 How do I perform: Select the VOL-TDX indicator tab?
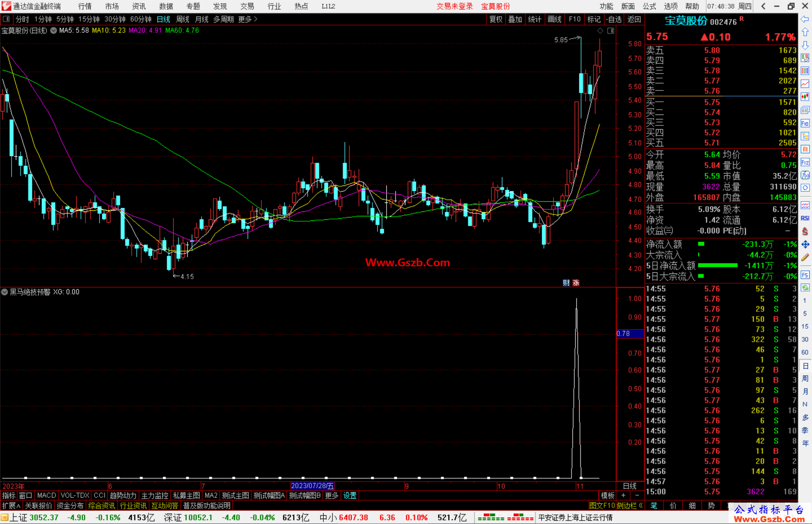[75, 495]
